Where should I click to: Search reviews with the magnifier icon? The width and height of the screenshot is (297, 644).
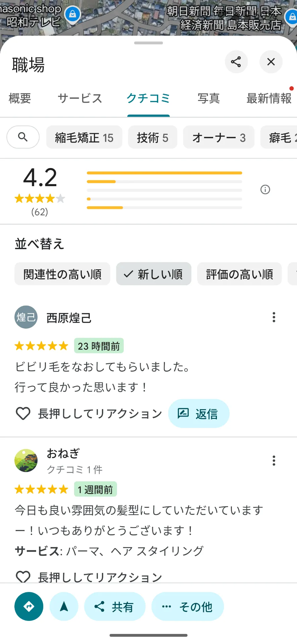(x=23, y=137)
